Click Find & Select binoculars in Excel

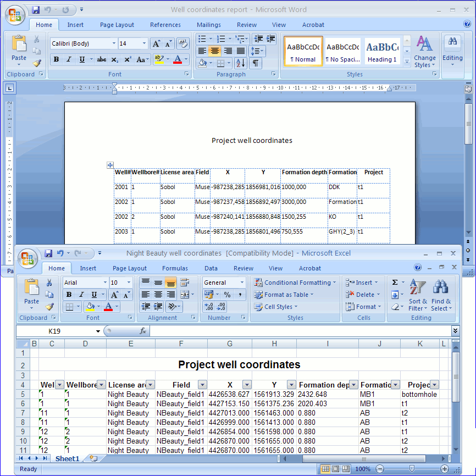tap(441, 295)
